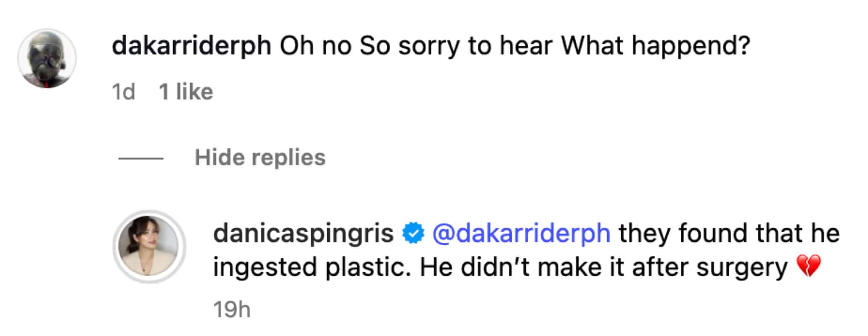This screenshot has width=868, height=336.
Task: Follow the blue @dakarriderph mention link
Action: click(x=521, y=234)
